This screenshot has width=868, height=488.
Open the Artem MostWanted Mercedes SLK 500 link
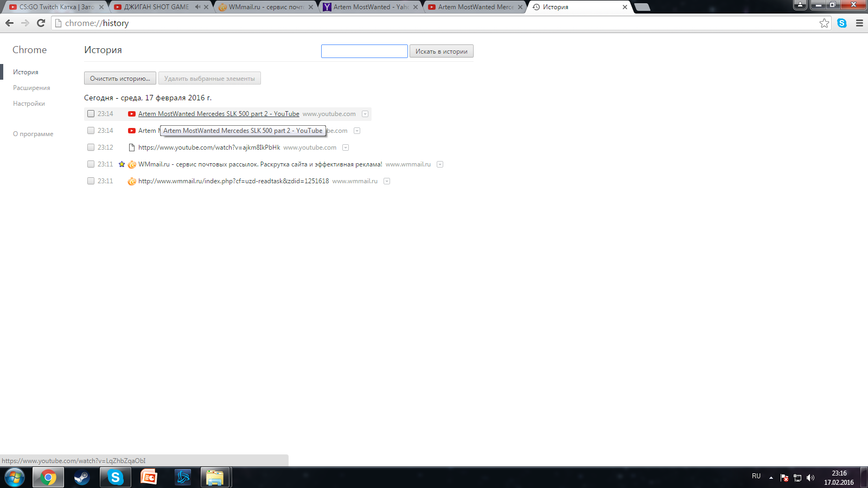(219, 114)
